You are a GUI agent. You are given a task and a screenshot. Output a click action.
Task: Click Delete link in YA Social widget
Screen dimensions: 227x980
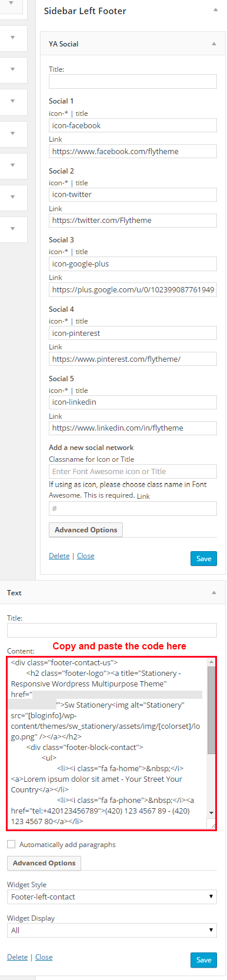[x=59, y=556]
